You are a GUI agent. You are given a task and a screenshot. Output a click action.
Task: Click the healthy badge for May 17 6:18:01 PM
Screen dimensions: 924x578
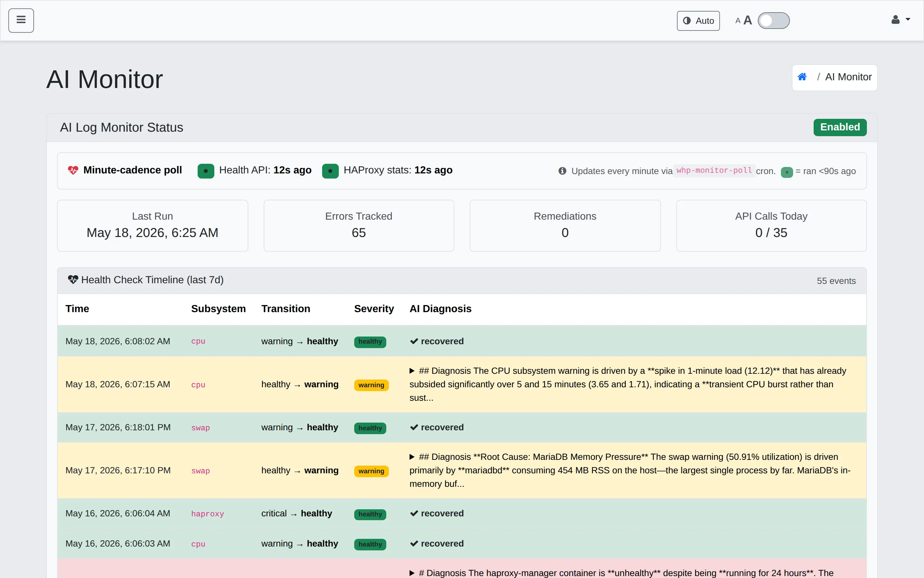tap(370, 428)
